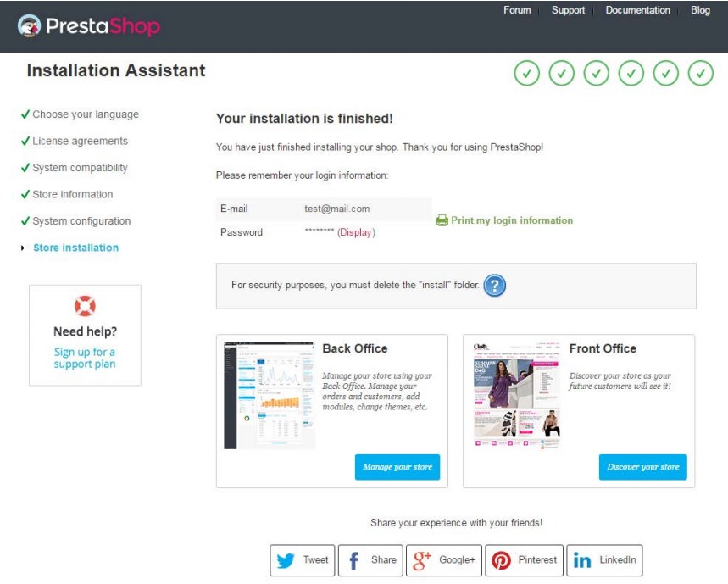Click the blue question mark help icon

tap(495, 286)
